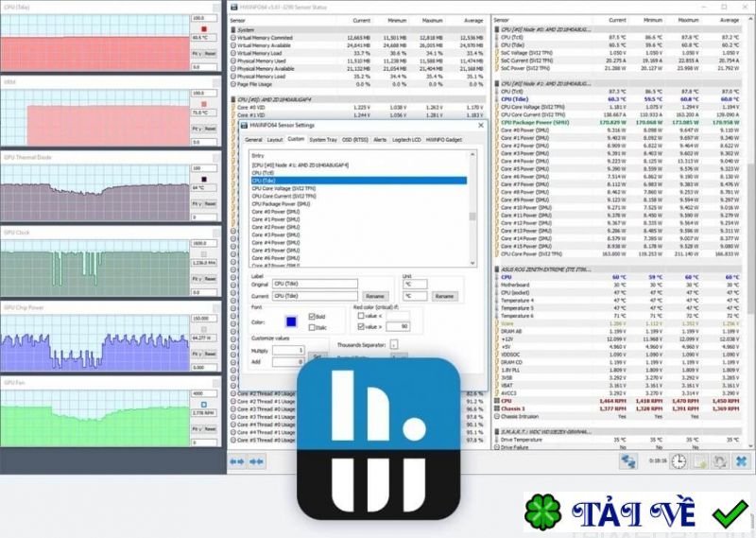This screenshot has width=756, height=538.
Task: Click the fan icon beside Chassis 1 RPM row
Action: click(497, 408)
